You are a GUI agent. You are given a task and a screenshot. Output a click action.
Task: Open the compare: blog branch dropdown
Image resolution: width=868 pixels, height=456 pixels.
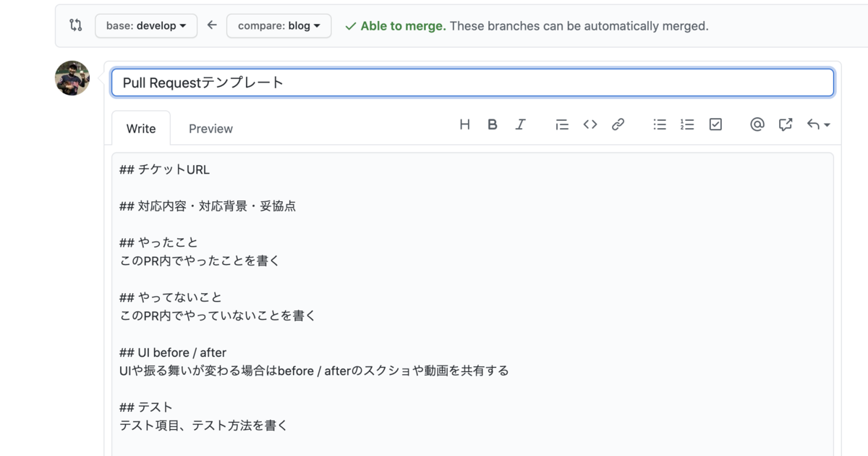(279, 25)
